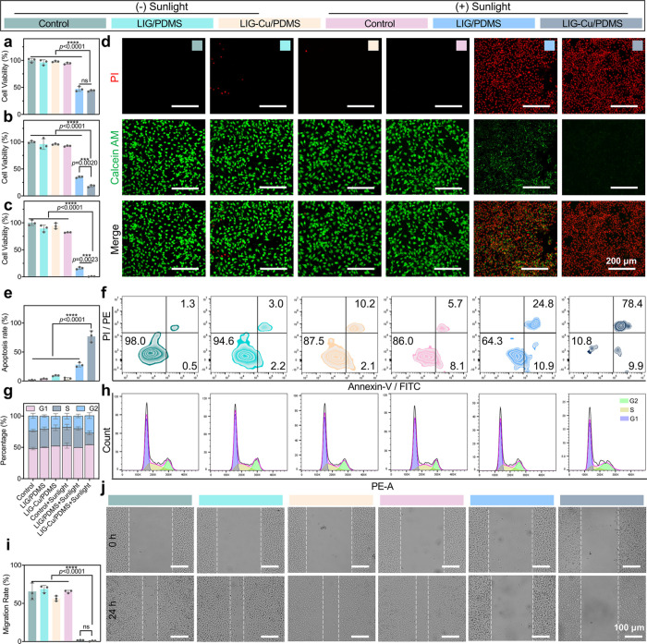This screenshot has width=647, height=644.
Task: Click the '8.1' quadrant value
Action: click(458, 366)
